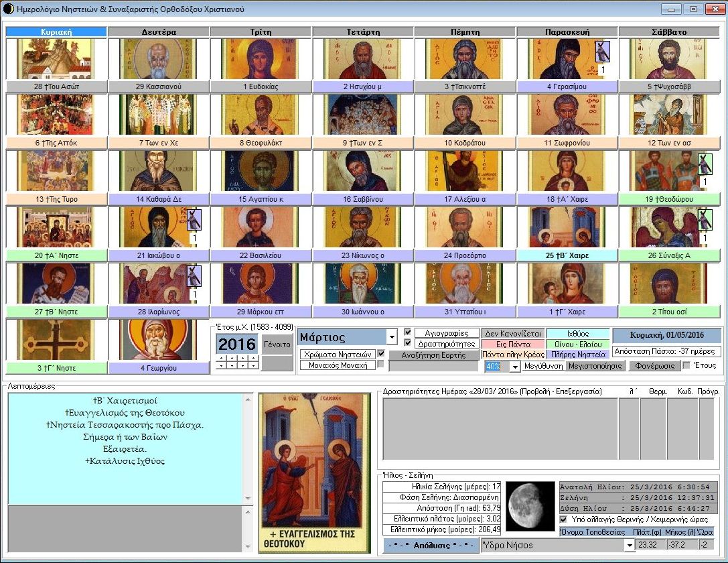Viewport: 728px width, 563px height.
Task: Open the image above 8 Θεοφυλάκτ
Action: pos(261,115)
